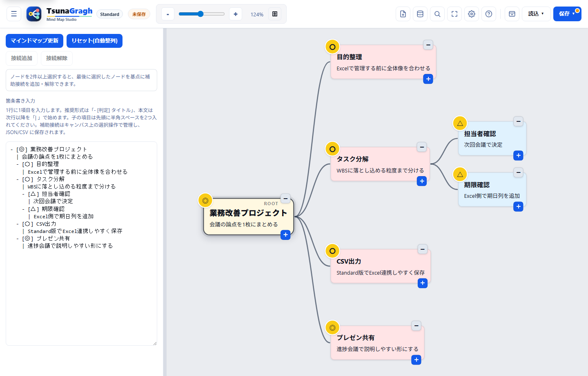
Task: Click text WBSに落とし込める粒度まで分ける in node
Action: pos(380,170)
